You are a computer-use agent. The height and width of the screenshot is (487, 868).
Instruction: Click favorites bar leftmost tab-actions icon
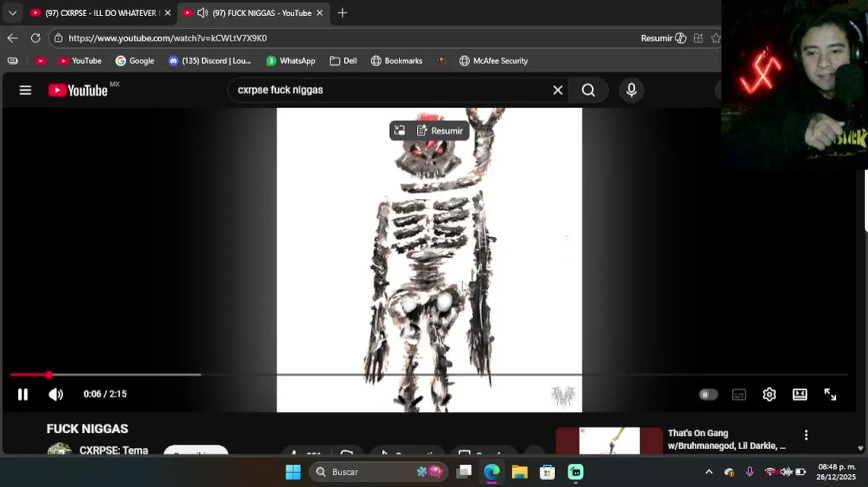[12, 61]
